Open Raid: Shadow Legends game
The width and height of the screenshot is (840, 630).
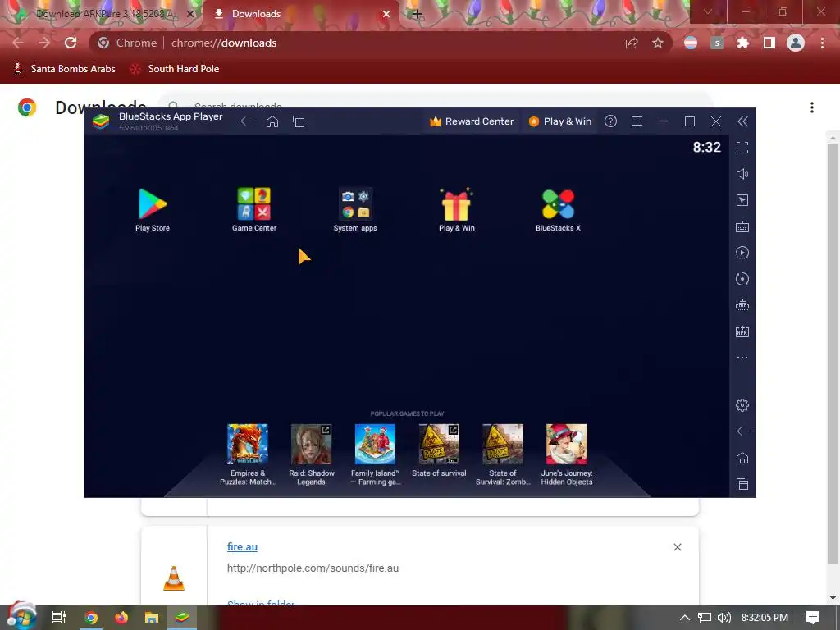point(311,444)
